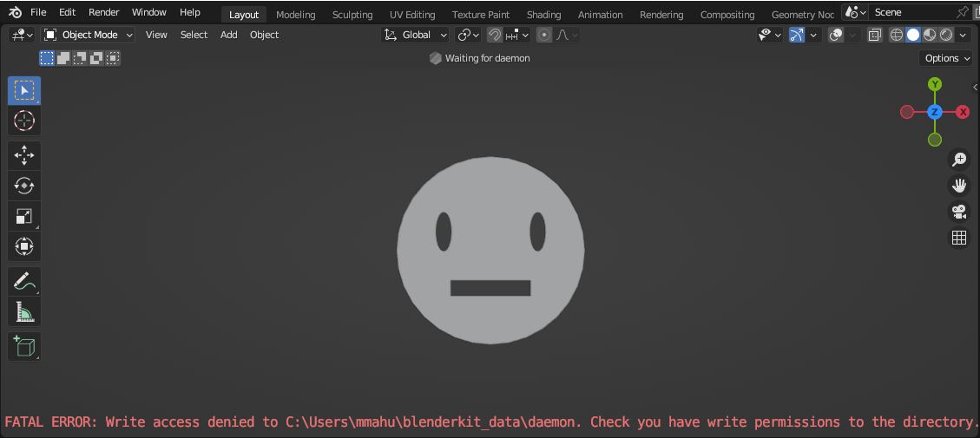Toggle show overlays button
The width and height of the screenshot is (980, 438).
click(x=836, y=35)
